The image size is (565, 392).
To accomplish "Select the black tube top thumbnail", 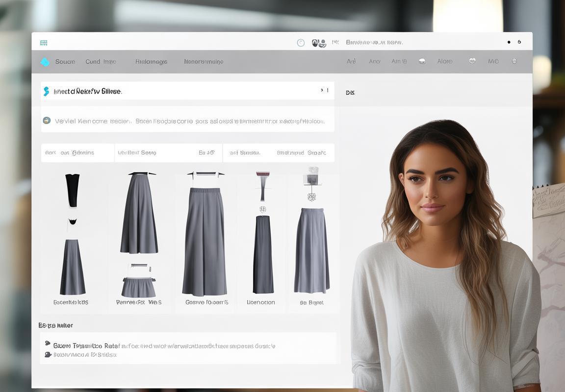I will click(73, 191).
